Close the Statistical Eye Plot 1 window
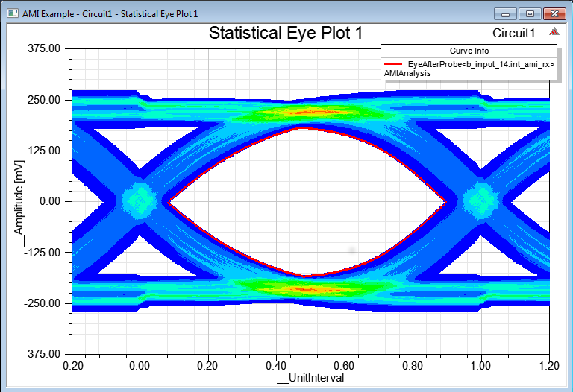This screenshot has height=392, width=573. click(x=554, y=14)
